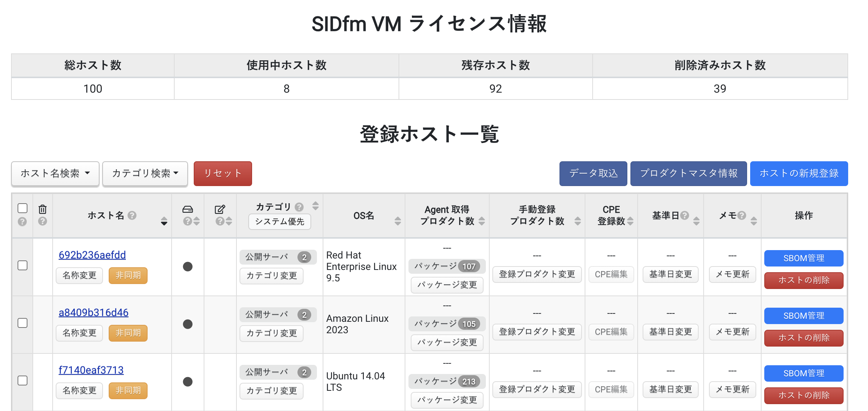The image size is (868, 411).
Task: Open the ホスト名検索 dropdown
Action: point(55,173)
